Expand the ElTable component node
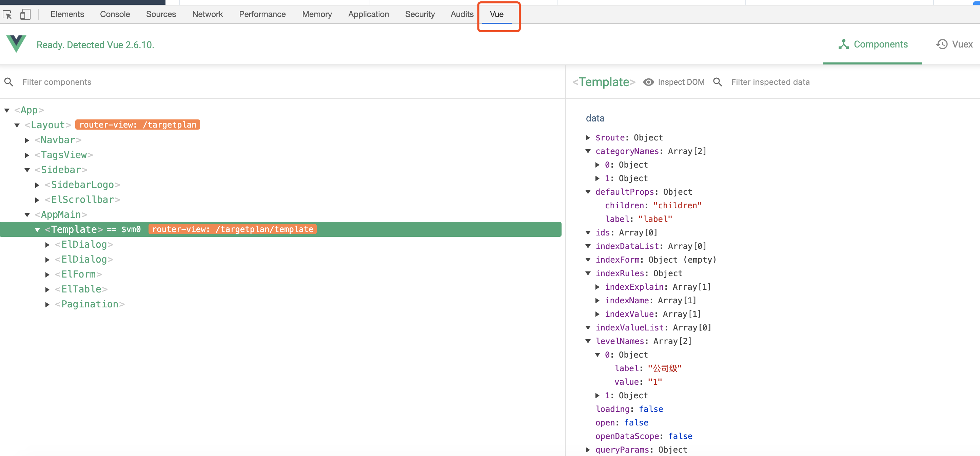Screen dimensions: 980x456 coord(47,290)
